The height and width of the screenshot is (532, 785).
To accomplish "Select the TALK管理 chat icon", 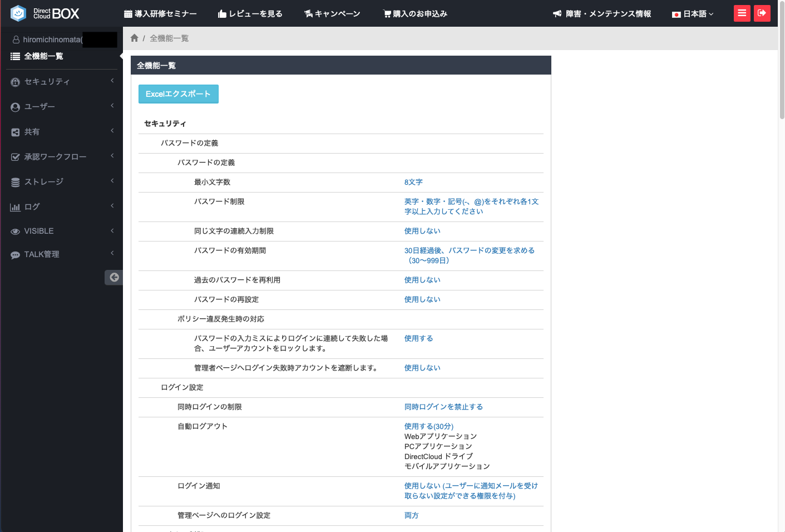I will point(15,254).
